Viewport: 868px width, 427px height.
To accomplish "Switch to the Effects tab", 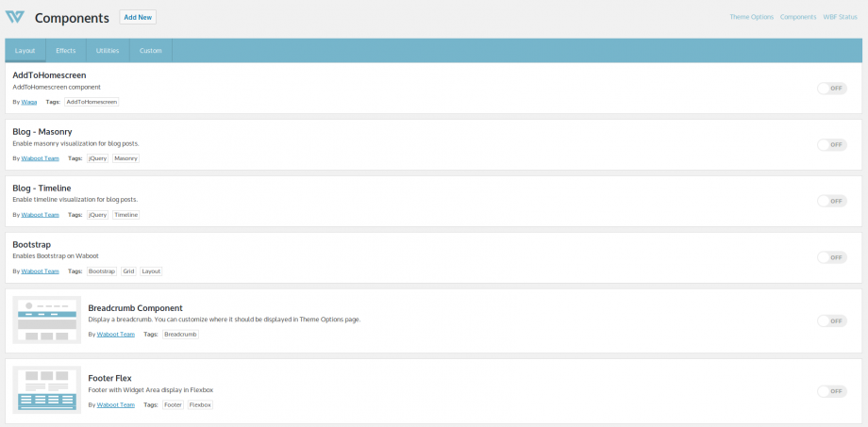I will (x=66, y=50).
